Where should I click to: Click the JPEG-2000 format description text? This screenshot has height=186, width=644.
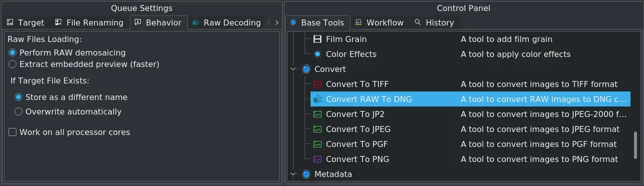click(x=544, y=114)
